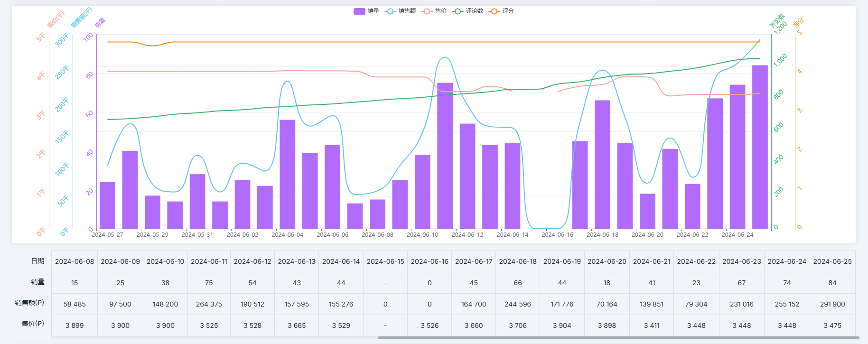Click the 2024-05-29 label on the x-axis
This screenshot has height=344, width=868.
(x=152, y=235)
